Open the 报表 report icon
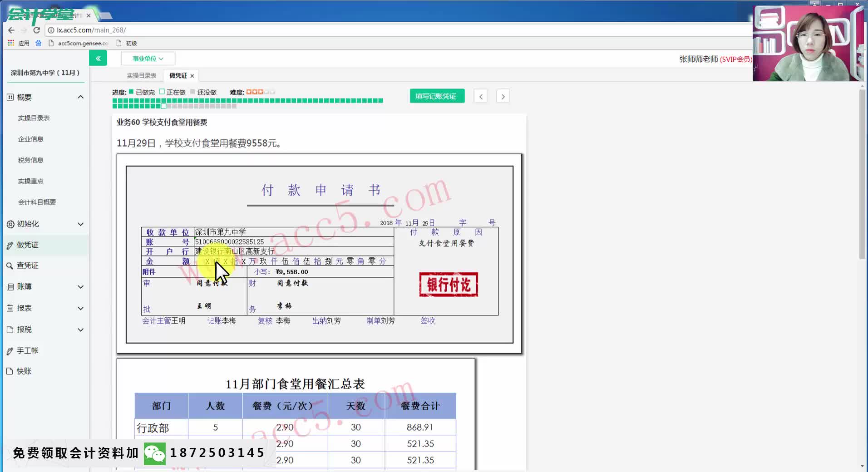The height and width of the screenshot is (472, 868). coord(10,308)
